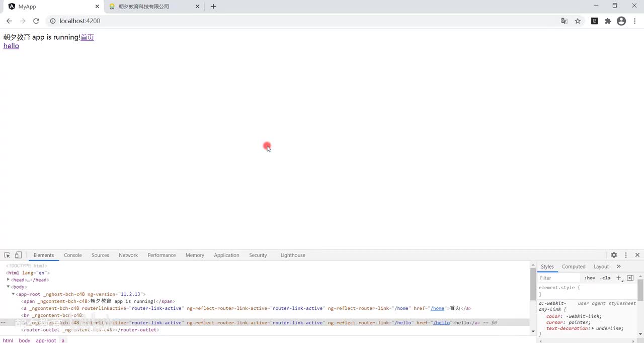Open the Chrome three-dot menu

coord(635,21)
